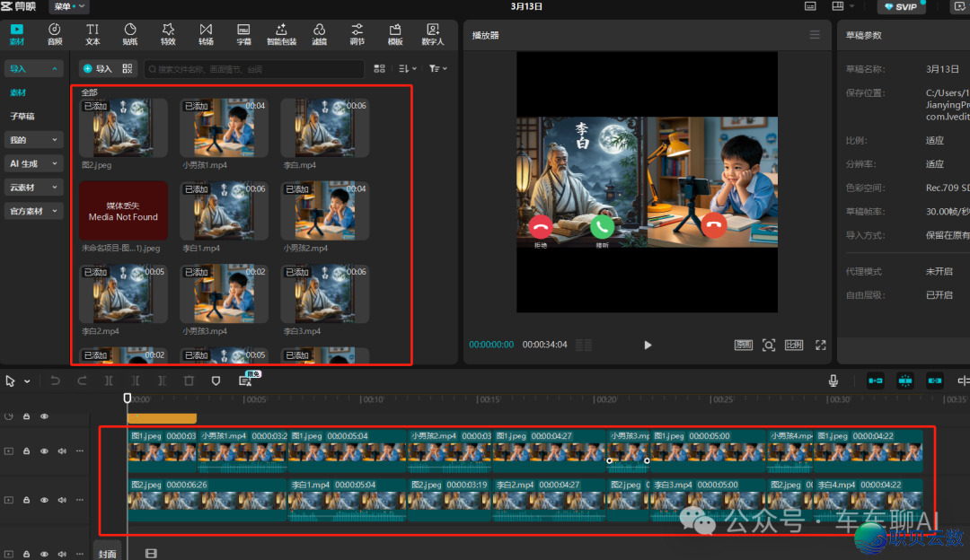Expand the AI 生成 sidebar section
The width and height of the screenshot is (970, 560).
click(x=33, y=164)
